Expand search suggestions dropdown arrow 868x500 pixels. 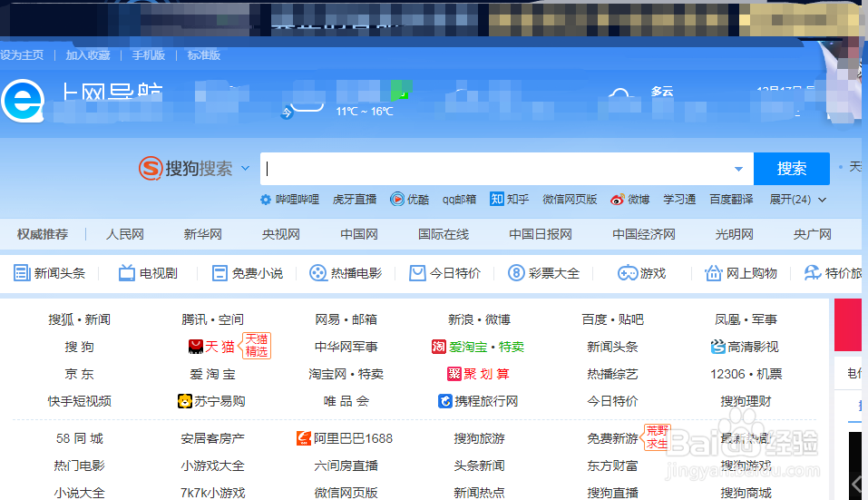coord(738,169)
